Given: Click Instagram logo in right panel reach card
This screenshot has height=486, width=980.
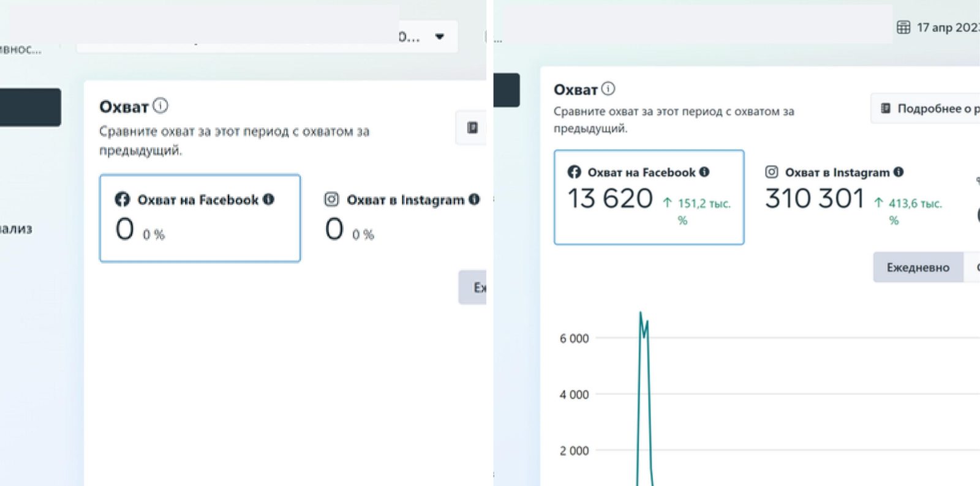Looking at the screenshot, I should click(x=772, y=172).
